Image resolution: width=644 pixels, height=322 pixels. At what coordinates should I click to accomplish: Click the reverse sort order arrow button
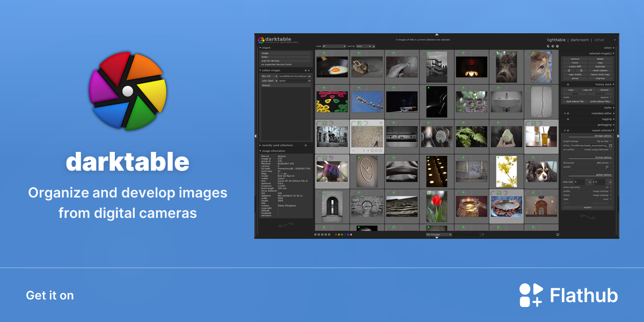pos(374,46)
